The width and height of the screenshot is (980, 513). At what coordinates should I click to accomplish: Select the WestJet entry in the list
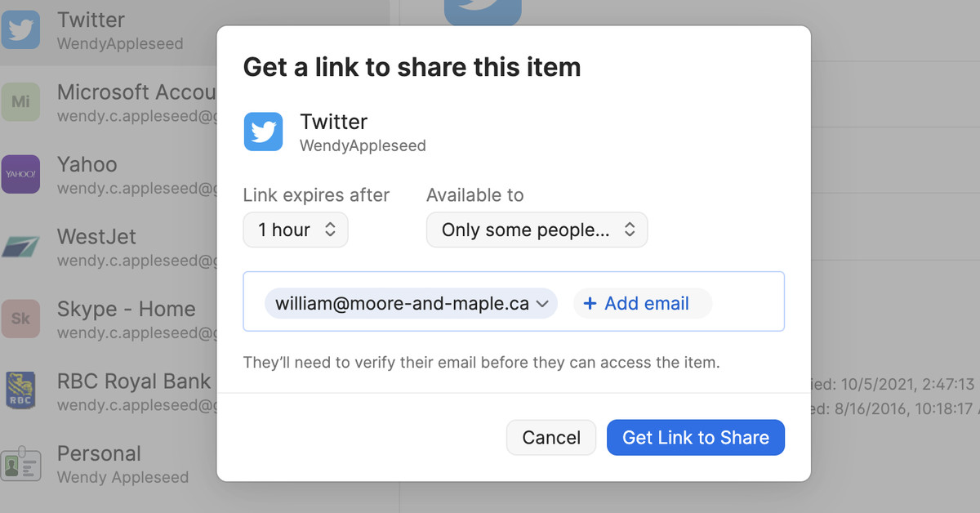point(122,247)
